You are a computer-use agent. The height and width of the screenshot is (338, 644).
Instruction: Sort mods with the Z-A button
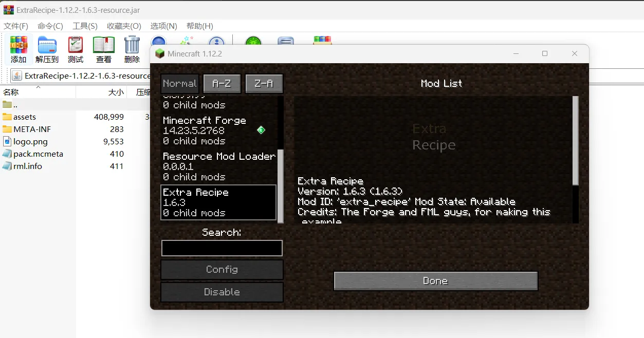tap(264, 83)
